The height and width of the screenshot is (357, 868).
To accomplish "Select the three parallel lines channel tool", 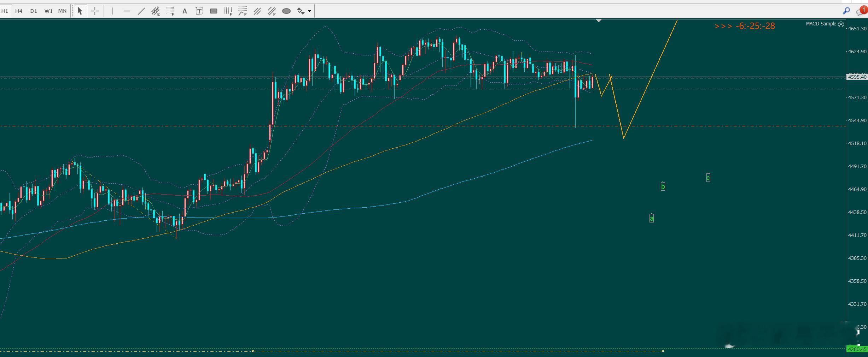I will click(257, 11).
